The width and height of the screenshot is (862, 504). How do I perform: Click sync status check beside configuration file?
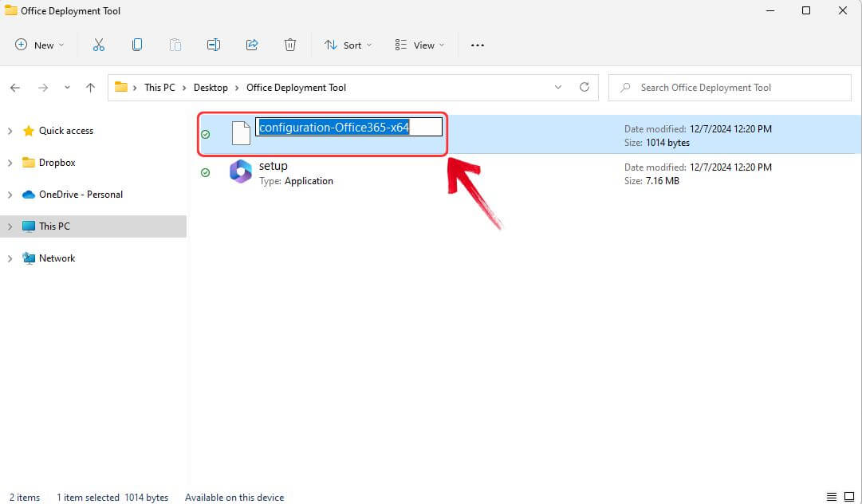[206, 134]
